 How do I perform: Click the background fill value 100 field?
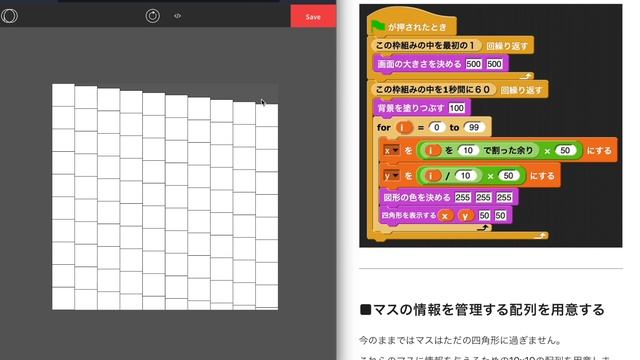(x=456, y=108)
